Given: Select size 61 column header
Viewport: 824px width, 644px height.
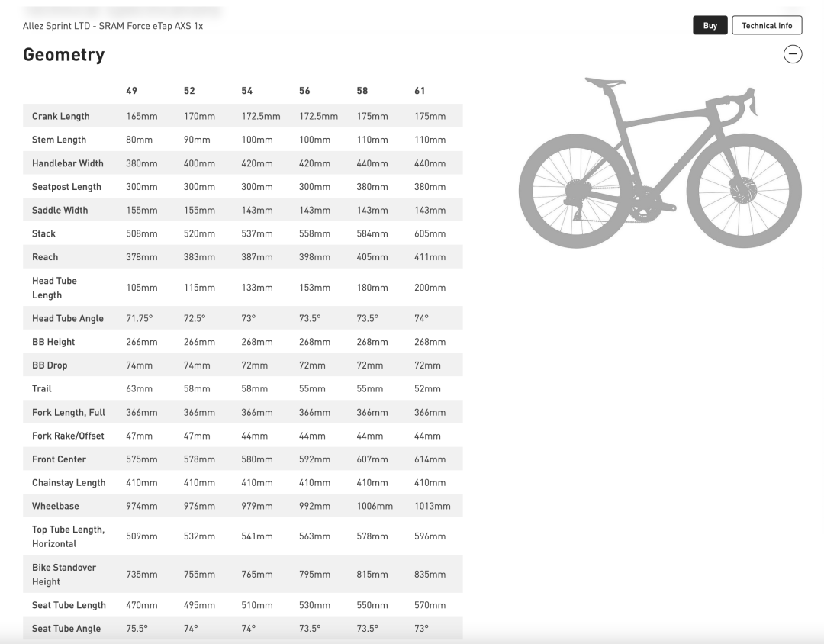Looking at the screenshot, I should [419, 90].
